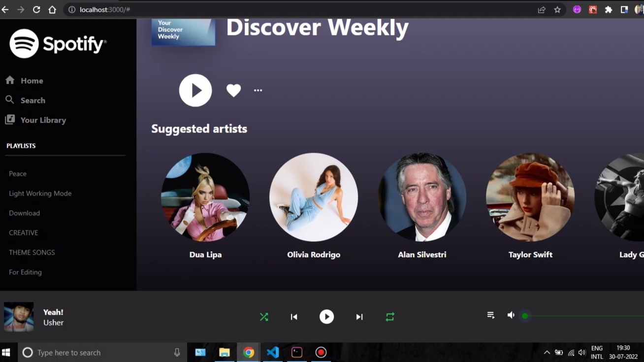Open the Light Working Mode playlist
This screenshot has height=362, width=644.
[x=40, y=194]
